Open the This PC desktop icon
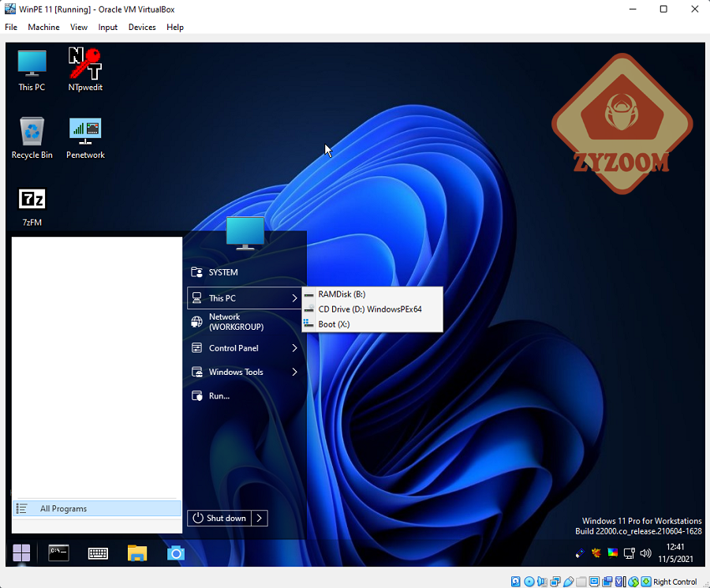Screen dimensions: 710x588 pos(32,69)
